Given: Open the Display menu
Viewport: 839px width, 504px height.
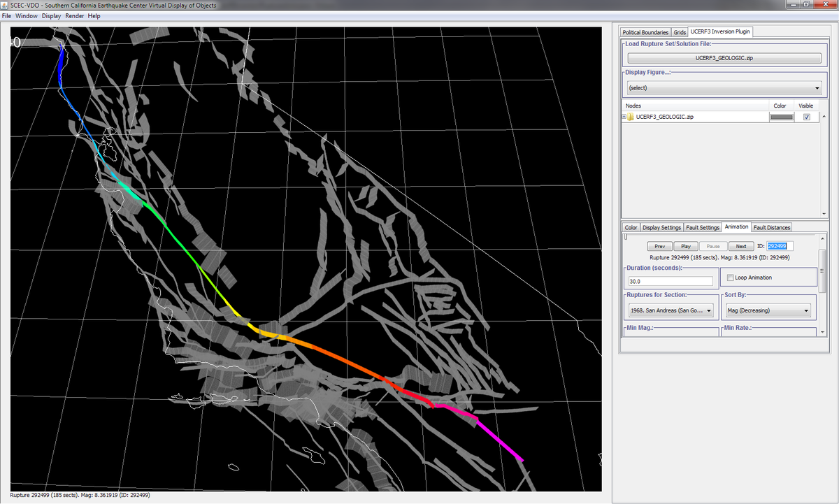Looking at the screenshot, I should click(51, 15).
